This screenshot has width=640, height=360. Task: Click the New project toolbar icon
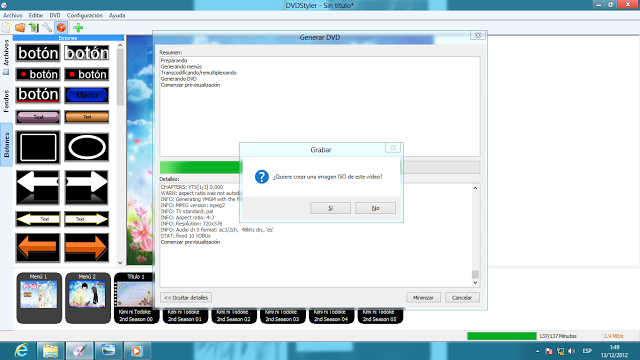click(x=7, y=27)
